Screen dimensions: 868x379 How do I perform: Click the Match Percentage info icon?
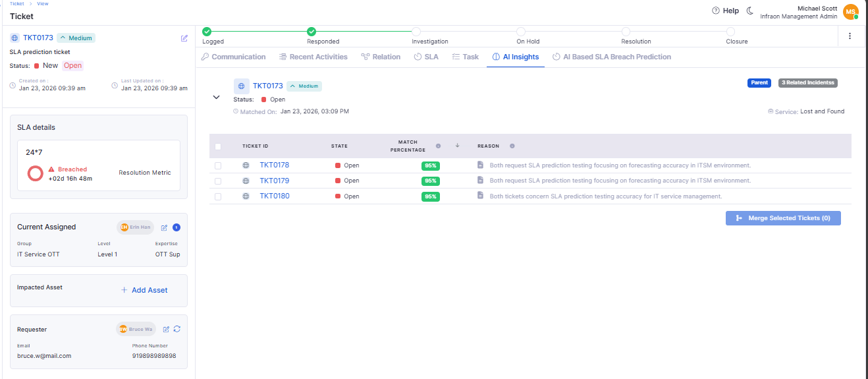(438, 146)
